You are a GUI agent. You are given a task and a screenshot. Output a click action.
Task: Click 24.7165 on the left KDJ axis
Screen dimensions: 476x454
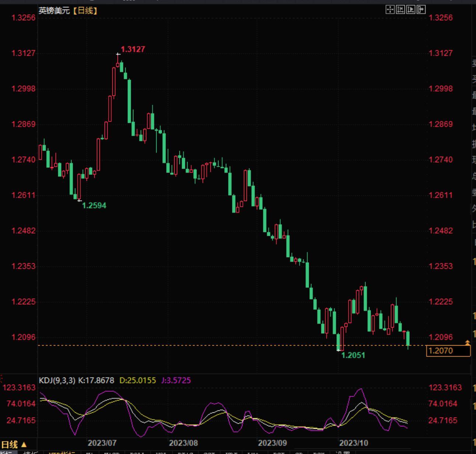pyautogui.click(x=21, y=420)
